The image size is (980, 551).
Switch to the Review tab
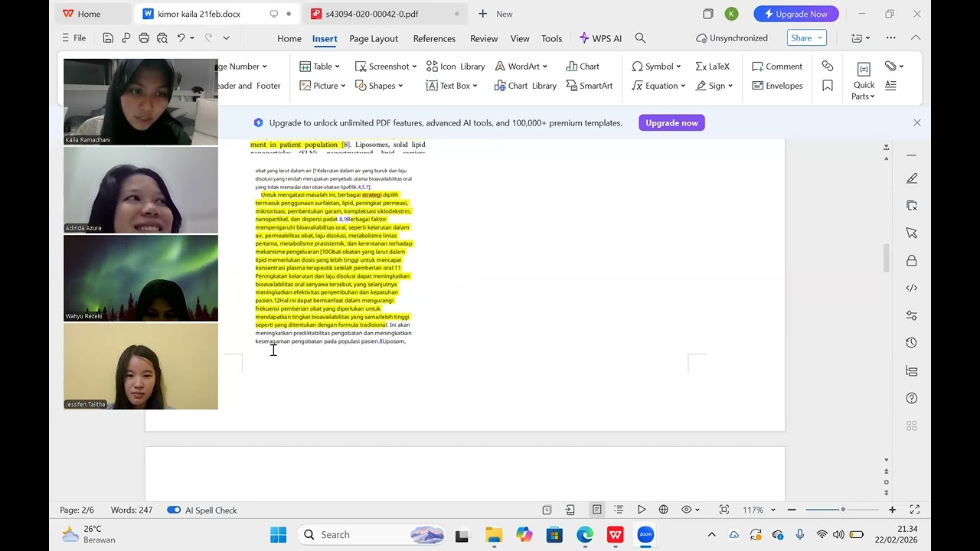pos(484,38)
